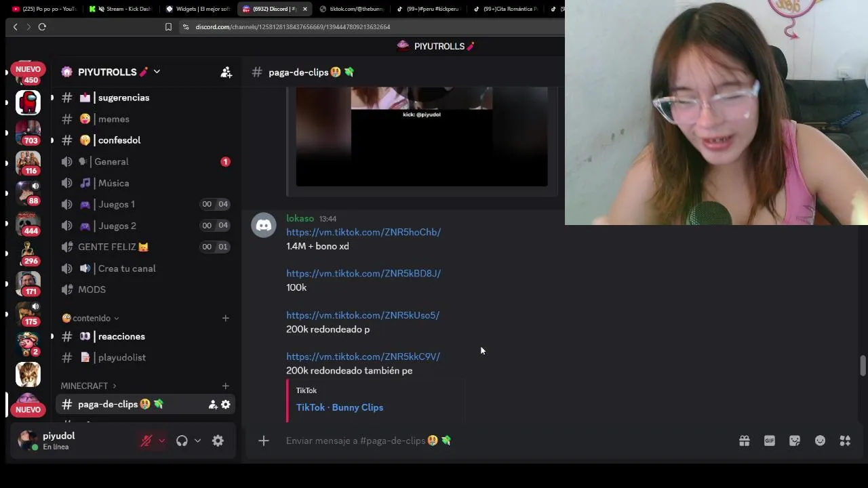Open the red Among Us server icon

pos(28,102)
